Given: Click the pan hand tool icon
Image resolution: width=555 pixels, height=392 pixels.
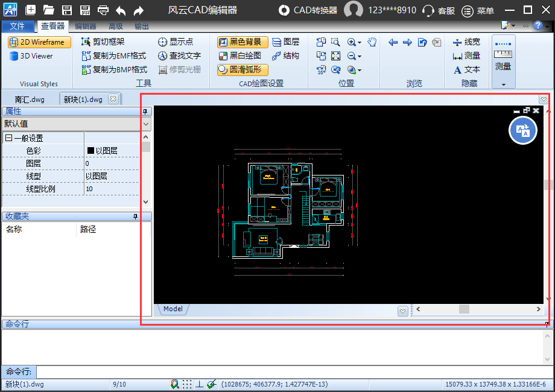Looking at the screenshot, I should coord(372,42).
